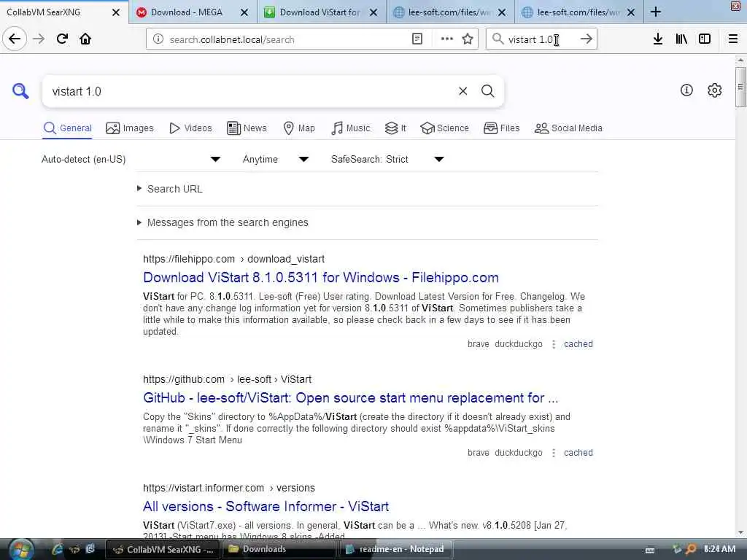
Task: Bookmark this page with the star
Action: click(x=468, y=39)
